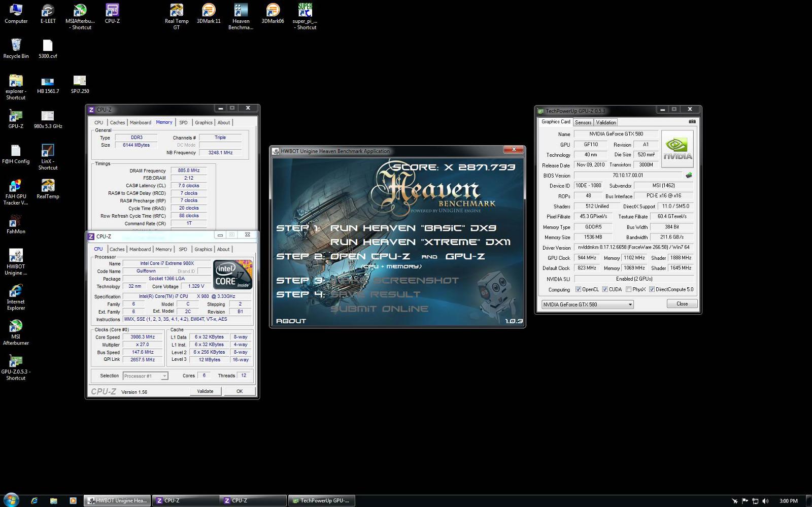Select the F@H Config file icon
812x507 pixels.
(x=16, y=154)
